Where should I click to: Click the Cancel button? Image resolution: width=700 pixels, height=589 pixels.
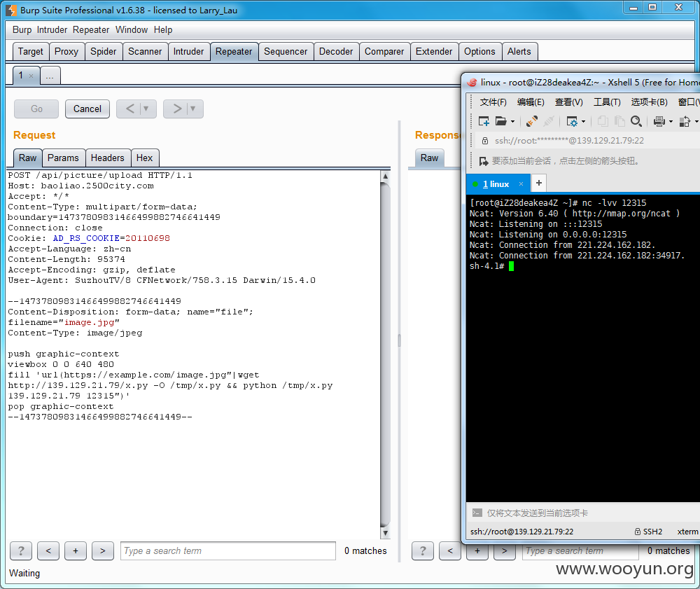coord(87,109)
